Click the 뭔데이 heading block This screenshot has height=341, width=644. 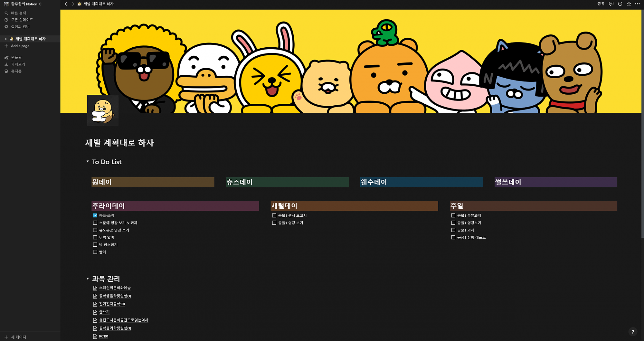pos(153,182)
